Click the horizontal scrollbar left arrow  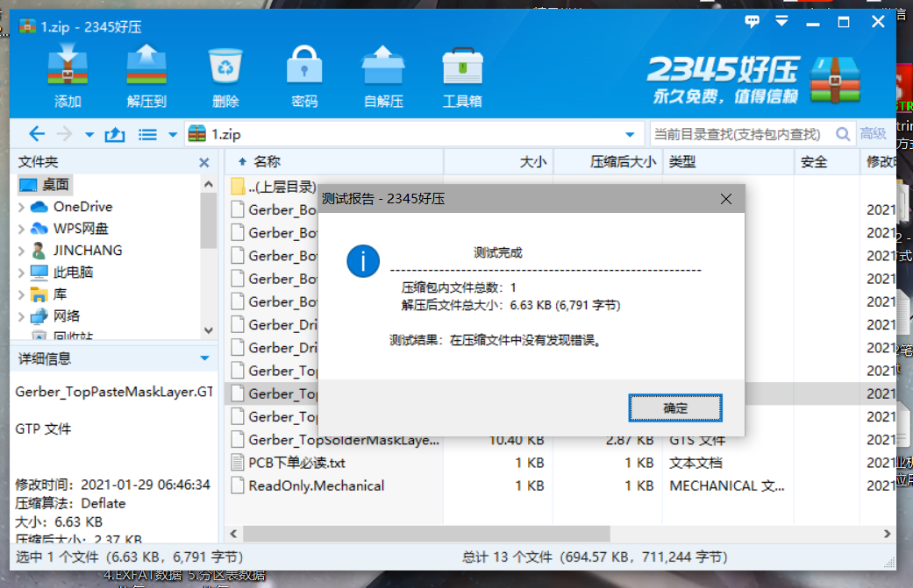[233, 534]
